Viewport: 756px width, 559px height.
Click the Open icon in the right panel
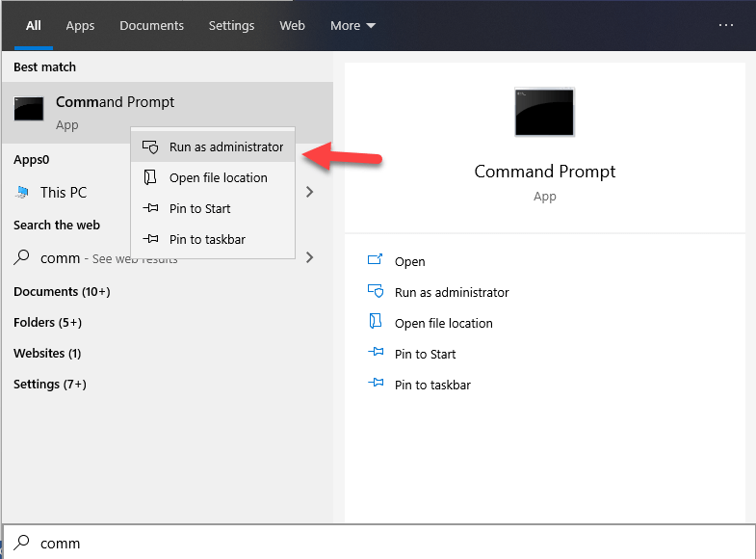tap(375, 260)
